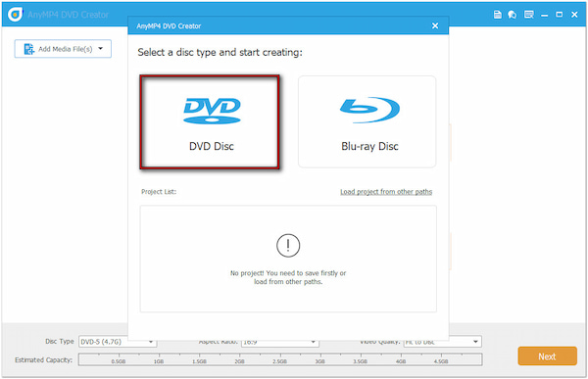The height and width of the screenshot is (379, 588).
Task: Maximize the main window
Action: point(560,15)
